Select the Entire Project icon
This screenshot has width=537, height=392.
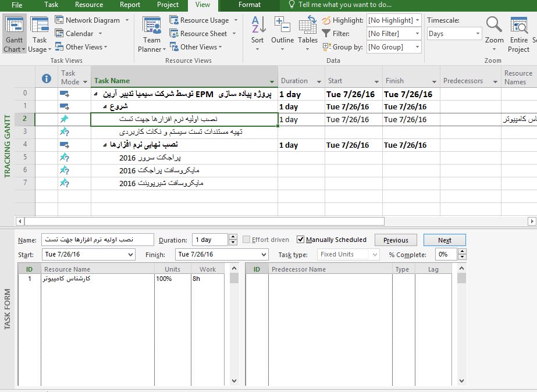pos(518,26)
